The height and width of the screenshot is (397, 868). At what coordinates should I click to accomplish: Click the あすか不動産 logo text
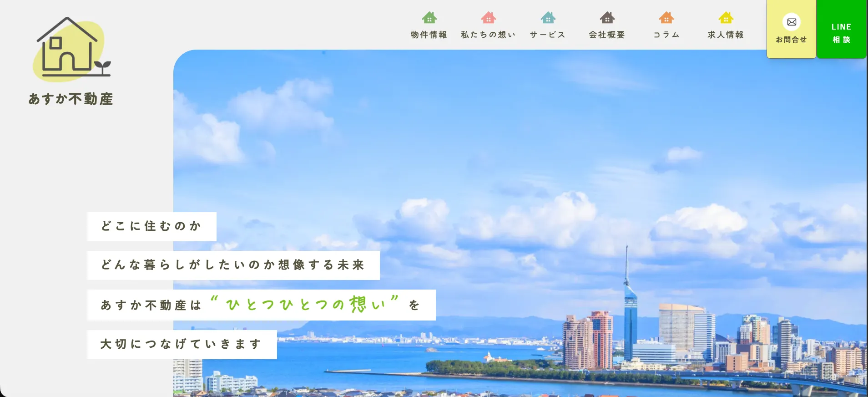71,99
